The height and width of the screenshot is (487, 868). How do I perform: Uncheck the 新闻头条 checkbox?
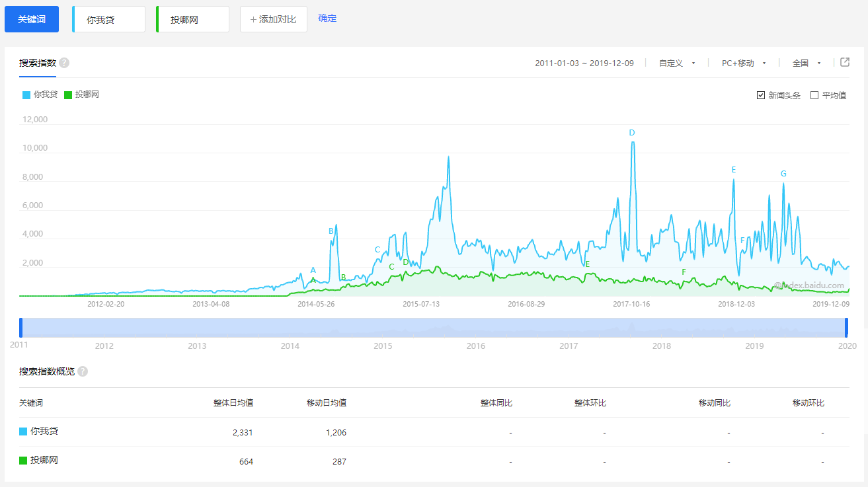click(761, 95)
